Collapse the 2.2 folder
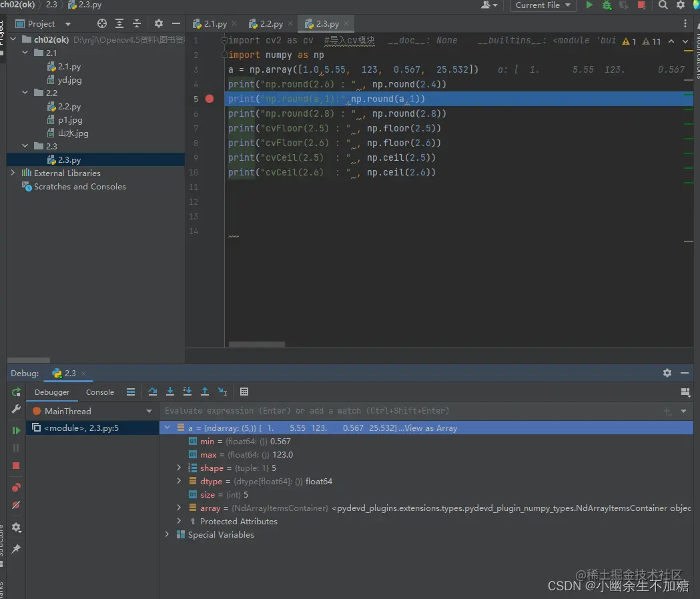Viewport: 700px width, 599px height. (x=25, y=93)
